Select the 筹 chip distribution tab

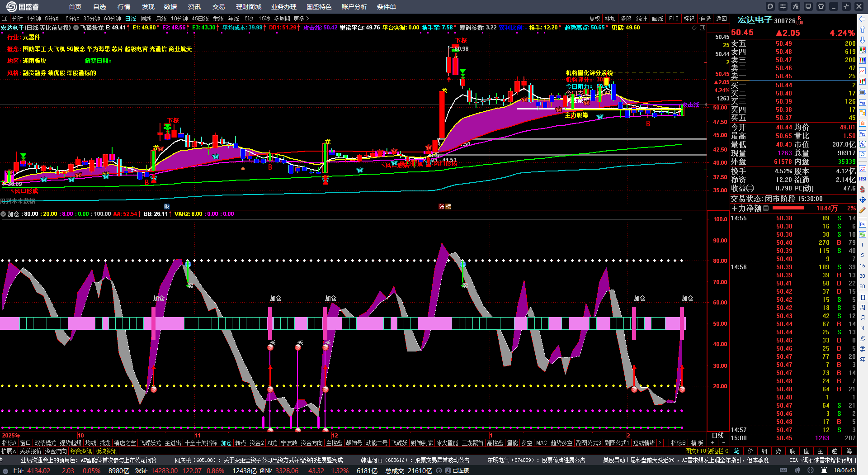coord(849,451)
